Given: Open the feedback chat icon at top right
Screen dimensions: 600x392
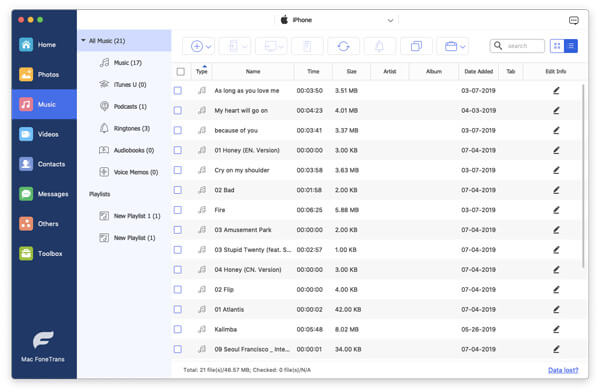Looking at the screenshot, I should pyautogui.click(x=573, y=20).
